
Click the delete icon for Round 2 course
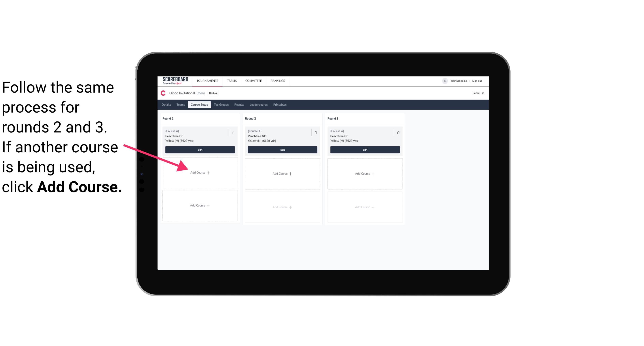316,132
